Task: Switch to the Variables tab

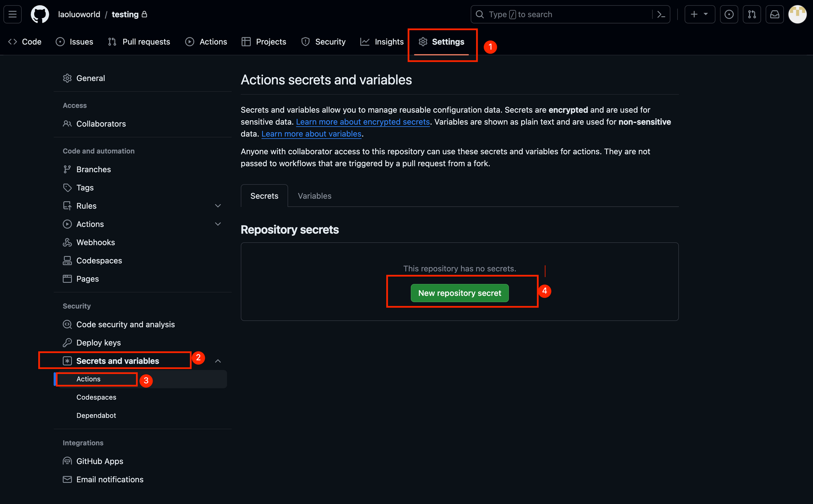Action: [314, 196]
